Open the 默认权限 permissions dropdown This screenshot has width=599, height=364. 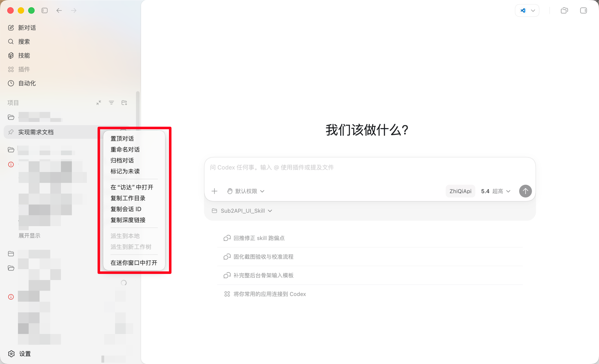click(246, 191)
